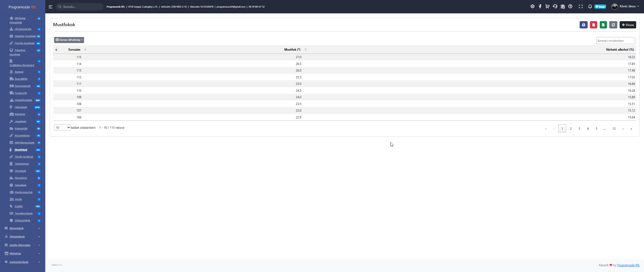This screenshot has height=272, width=644.
Task: Sort table by Mustfok column
Action: coord(292,50)
